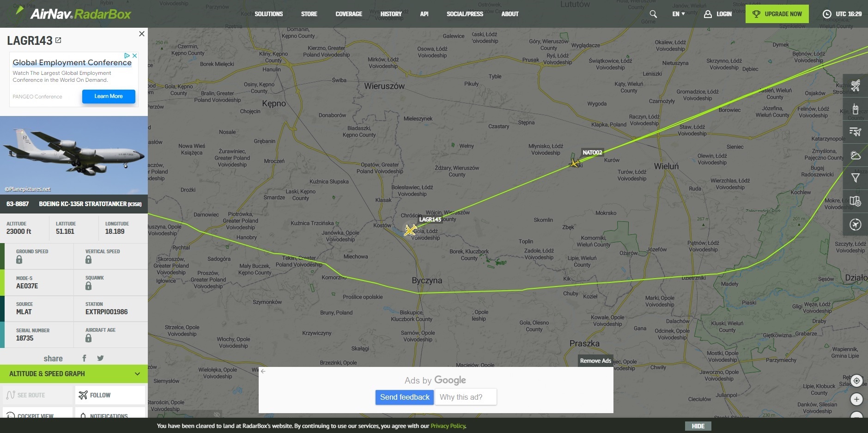Click the Upgrade Now button

[777, 14]
